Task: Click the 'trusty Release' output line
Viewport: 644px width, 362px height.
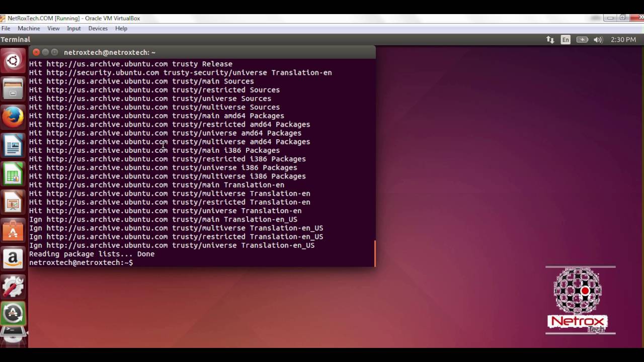Action: (131, 64)
